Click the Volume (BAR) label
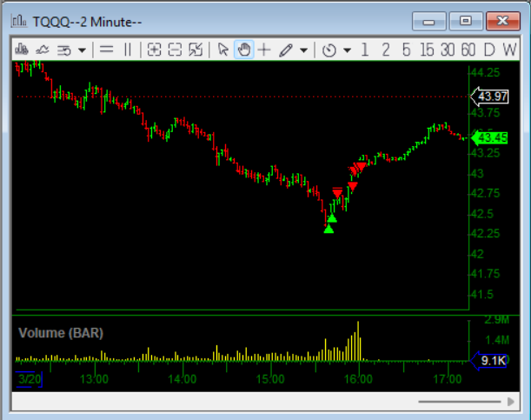Viewport: 531px width, 420px height. (61, 333)
